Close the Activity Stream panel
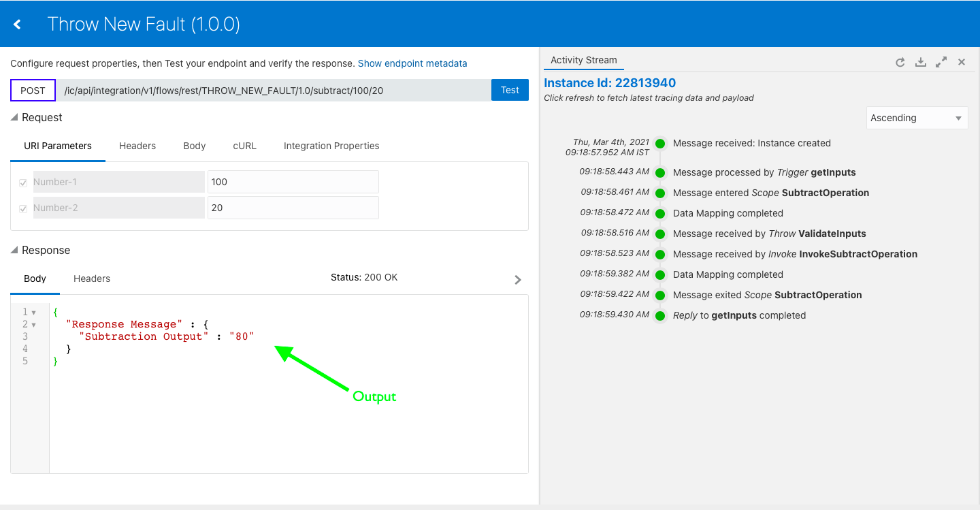Viewport: 980px width, 510px height. coord(962,62)
